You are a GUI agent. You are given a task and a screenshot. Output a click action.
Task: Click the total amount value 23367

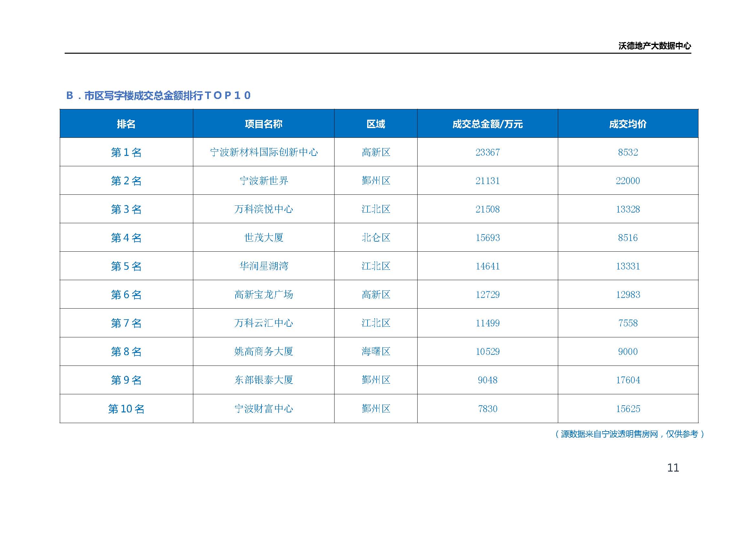[x=487, y=152]
